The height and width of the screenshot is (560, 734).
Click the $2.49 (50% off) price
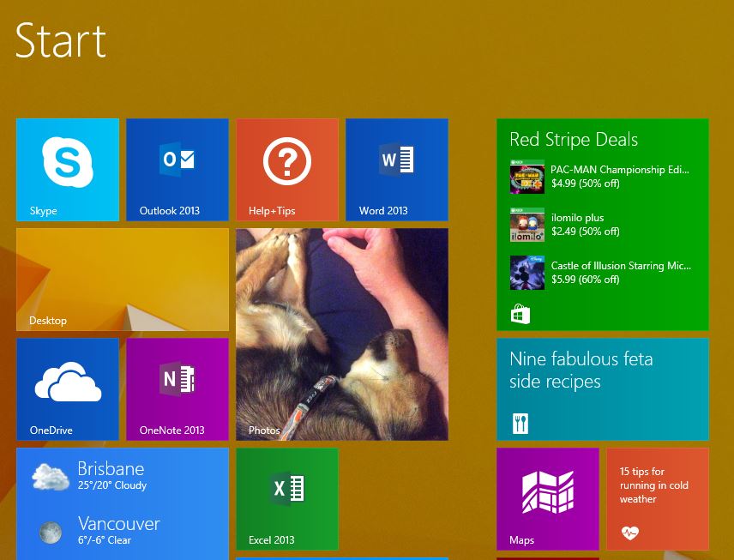(x=585, y=232)
